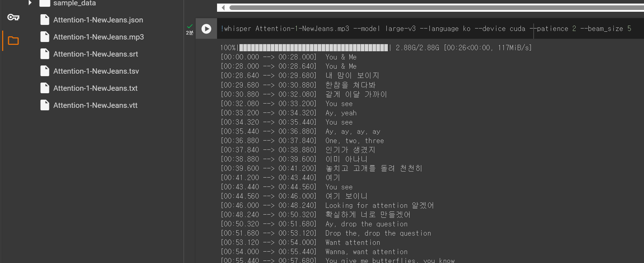Click the green execution checkmark status

coord(190,26)
